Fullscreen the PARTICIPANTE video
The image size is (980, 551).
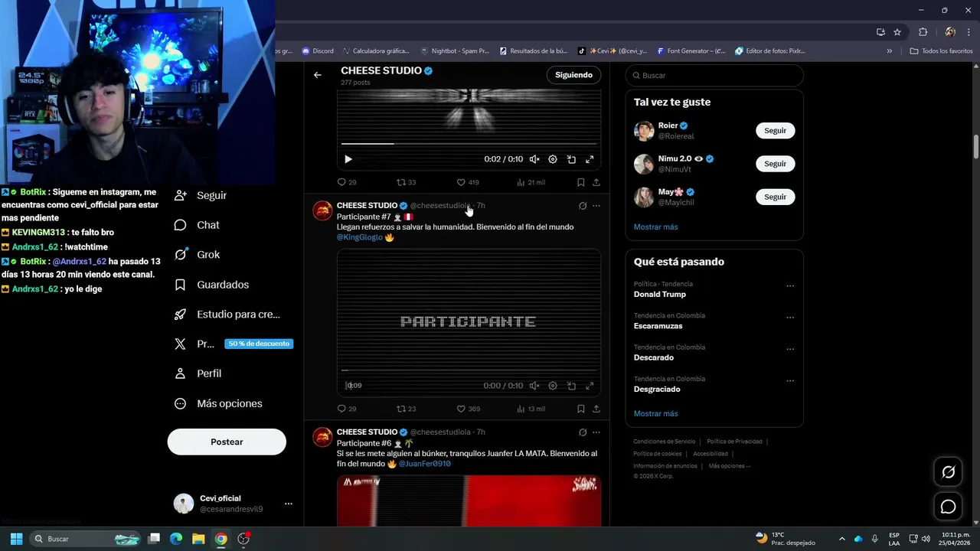coord(590,386)
